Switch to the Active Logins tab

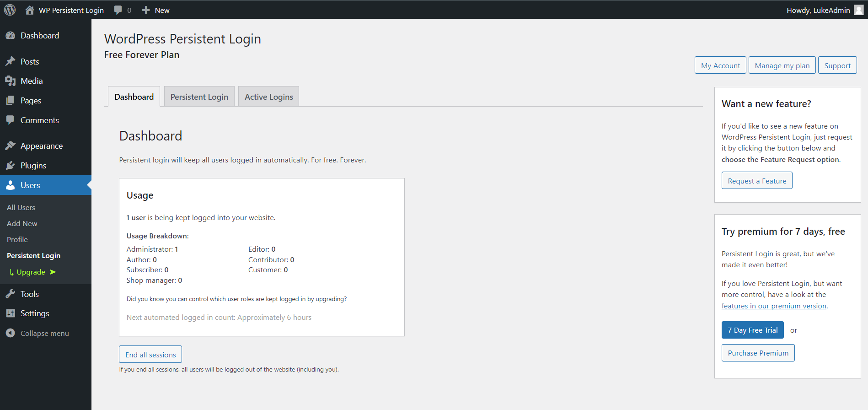click(x=269, y=97)
